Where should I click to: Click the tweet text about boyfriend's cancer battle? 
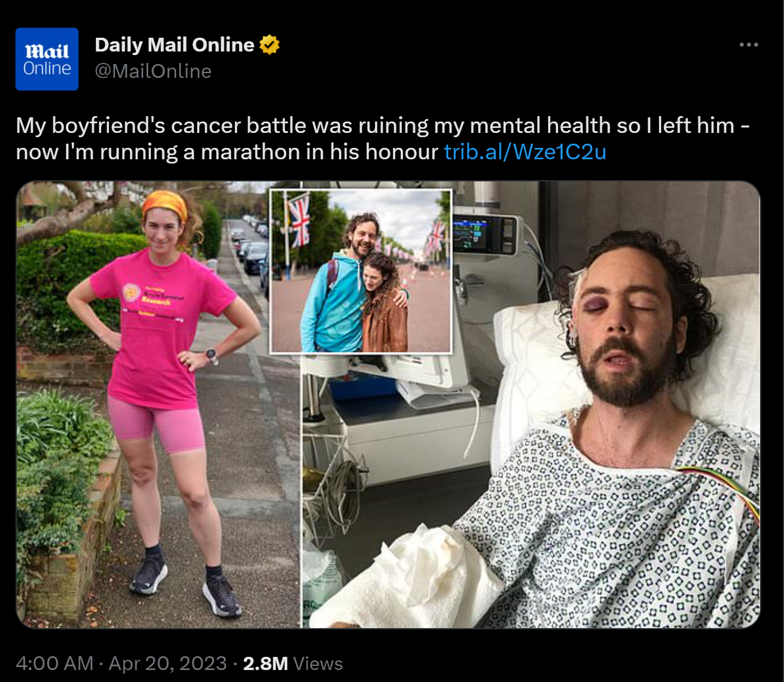point(383,138)
